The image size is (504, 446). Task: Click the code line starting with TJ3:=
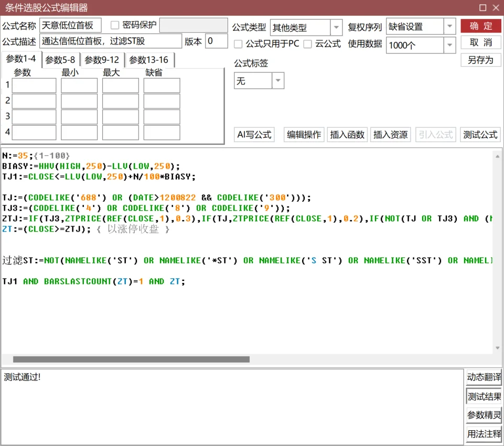click(146, 208)
